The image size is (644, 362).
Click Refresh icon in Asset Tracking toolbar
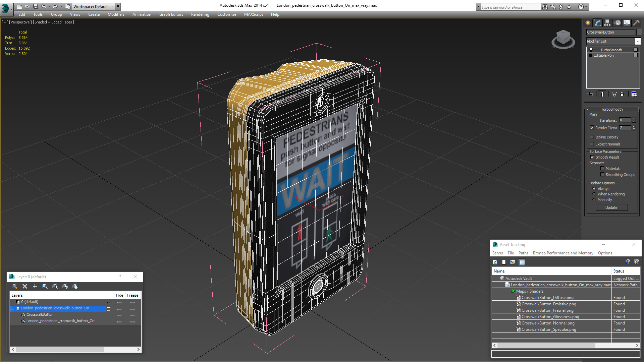[495, 262]
